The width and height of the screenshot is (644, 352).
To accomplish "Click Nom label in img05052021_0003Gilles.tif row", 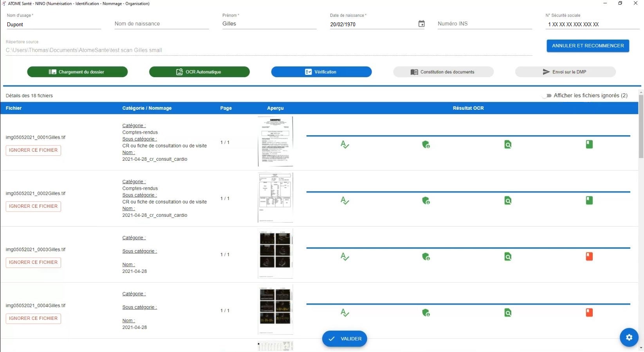I will 128,265.
